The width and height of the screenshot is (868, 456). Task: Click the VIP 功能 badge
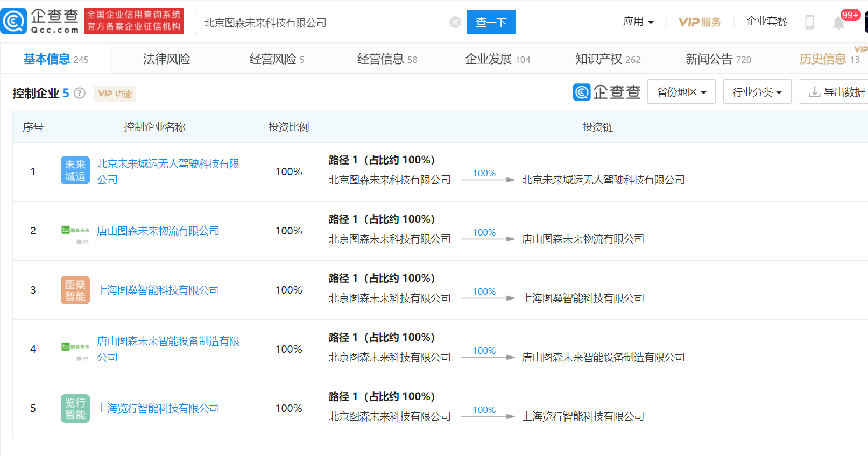115,94
